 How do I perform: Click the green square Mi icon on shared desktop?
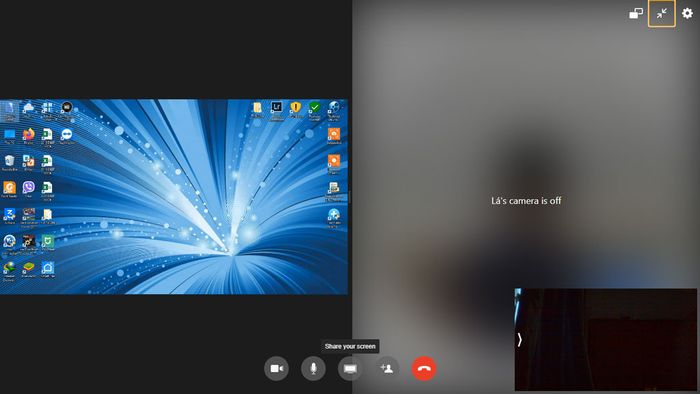click(x=47, y=241)
